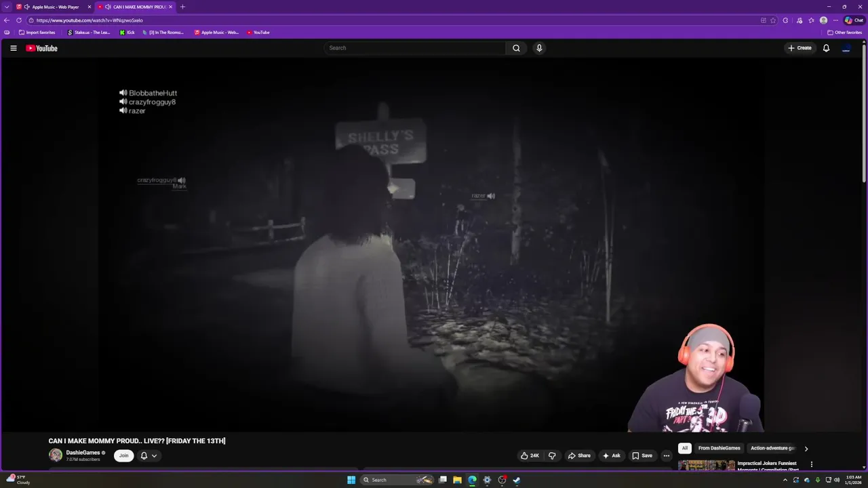The image size is (868, 488).
Task: Open the clock showing 1:03 AM
Action: 854,480
